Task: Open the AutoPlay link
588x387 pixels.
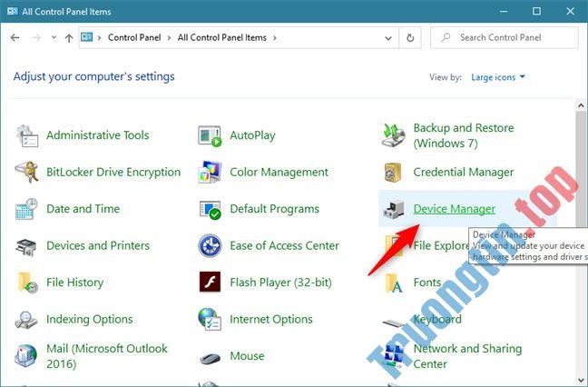Action: click(252, 135)
